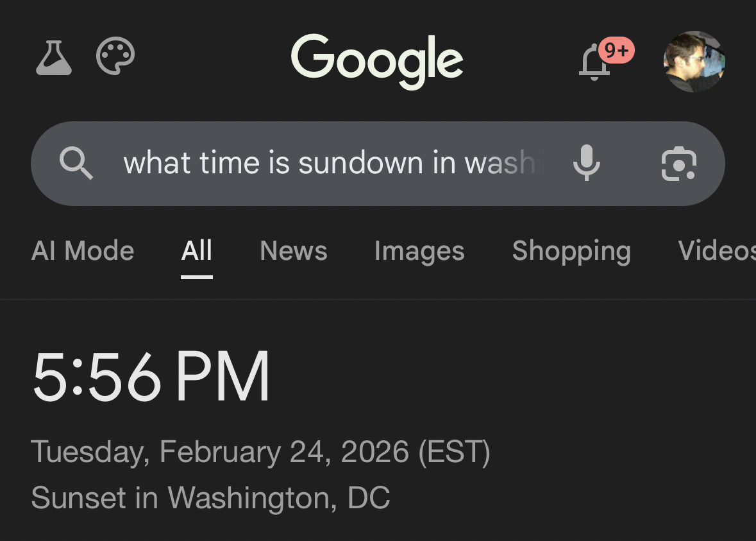This screenshot has height=541, width=756.
Task: Focus the search box query text
Action: (x=327, y=163)
